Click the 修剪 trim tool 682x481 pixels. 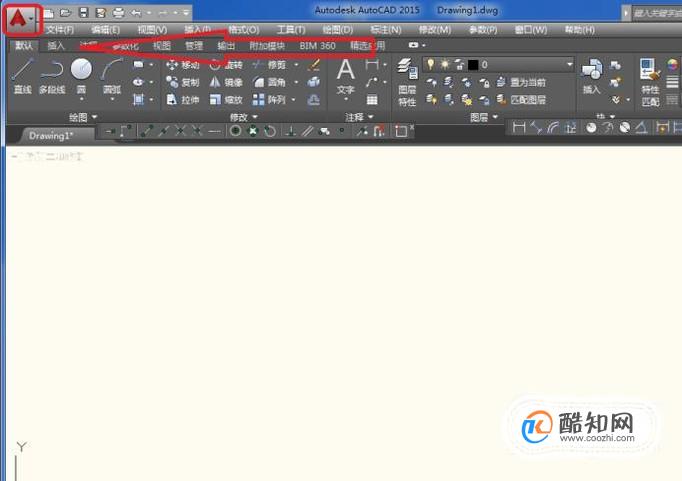coord(269,65)
